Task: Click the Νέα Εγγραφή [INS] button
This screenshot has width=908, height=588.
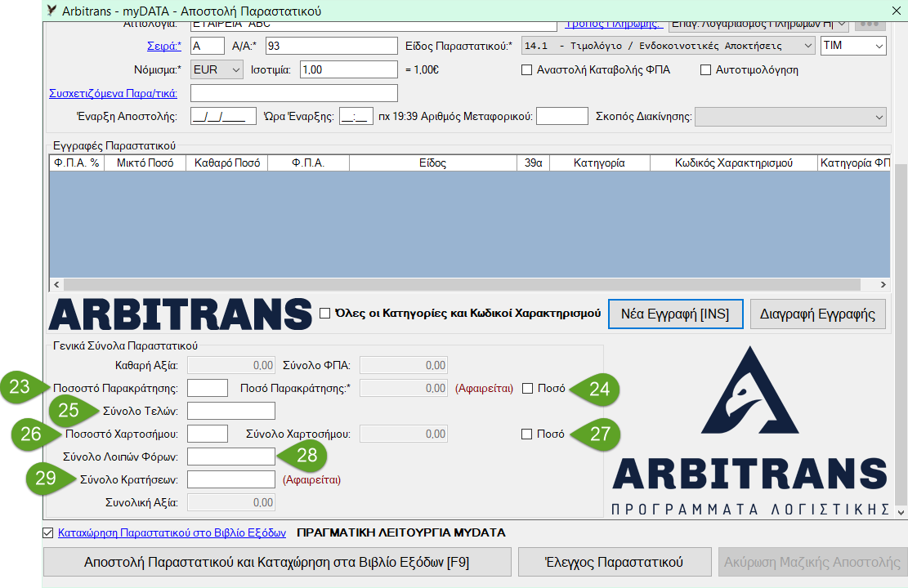Action: point(675,314)
